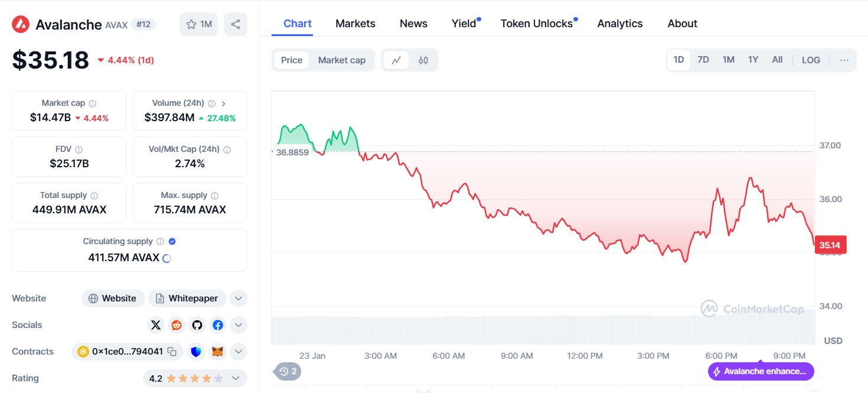Image resolution: width=868 pixels, height=393 pixels.
Task: Click the $25.17B FDV value
Action: point(69,164)
